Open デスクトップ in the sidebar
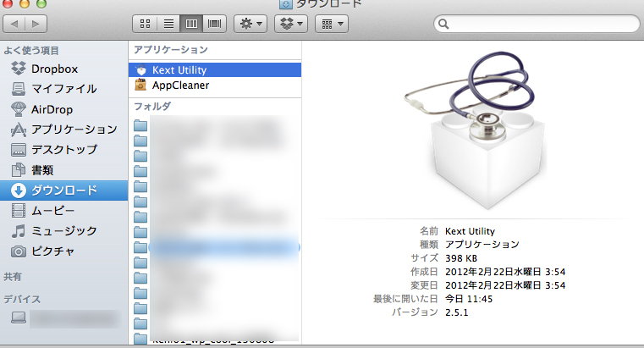 point(64,150)
